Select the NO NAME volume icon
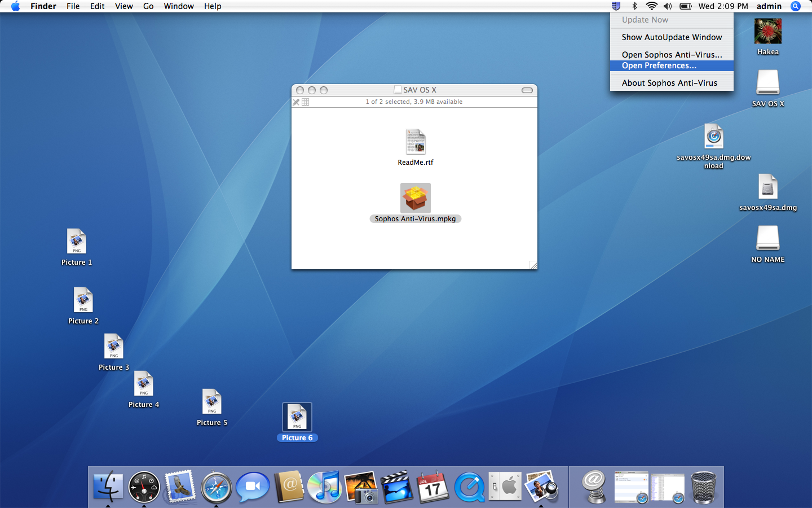 (x=767, y=238)
